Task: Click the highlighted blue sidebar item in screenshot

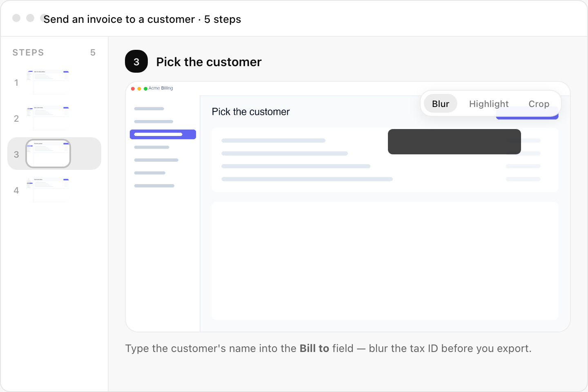Action: point(163,134)
